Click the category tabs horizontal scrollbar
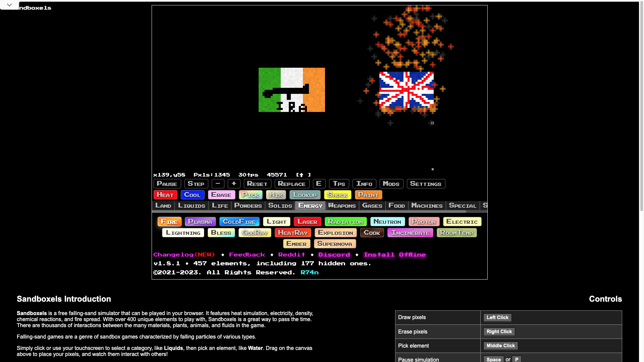The height and width of the screenshot is (362, 644). pos(309,212)
